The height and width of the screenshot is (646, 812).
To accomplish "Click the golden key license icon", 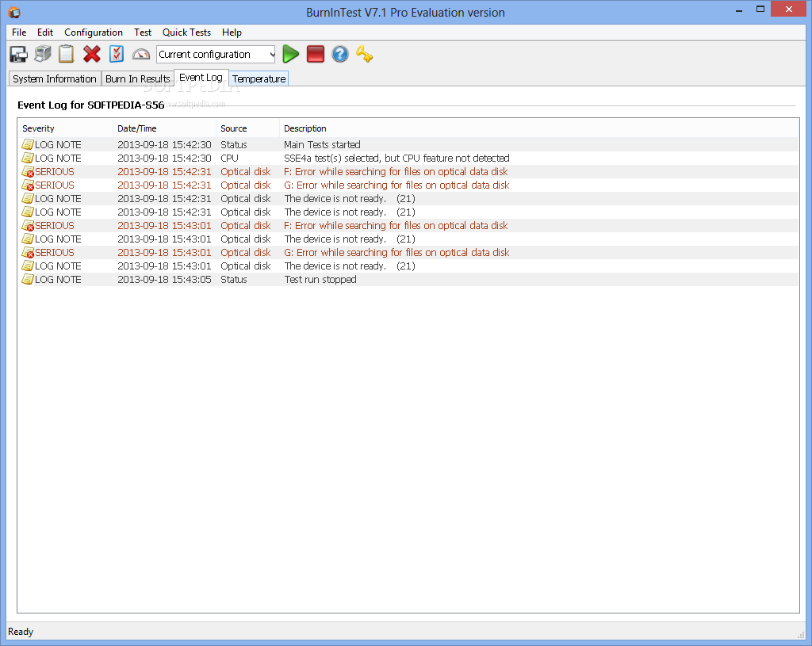I will click(365, 54).
